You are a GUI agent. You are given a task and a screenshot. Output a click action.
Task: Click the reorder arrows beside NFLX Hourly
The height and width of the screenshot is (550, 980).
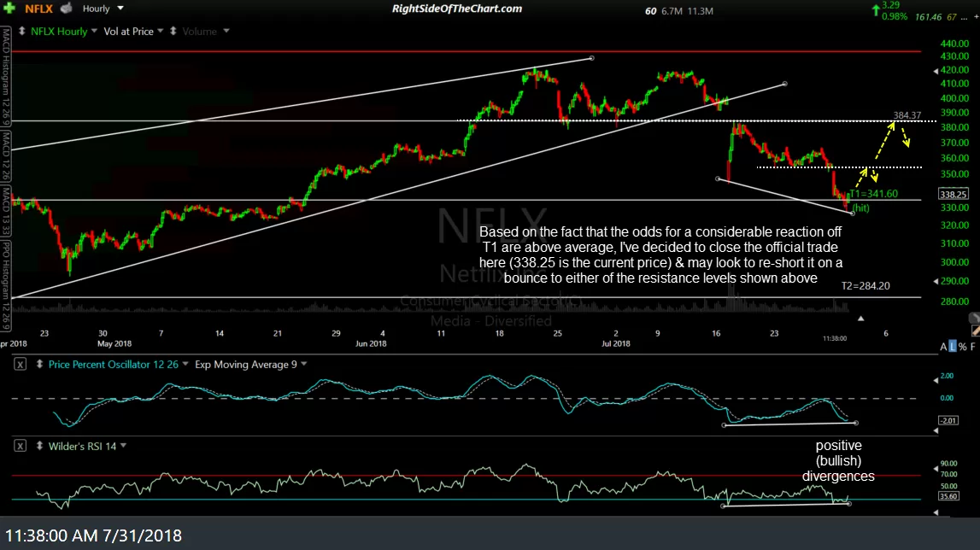(22, 31)
